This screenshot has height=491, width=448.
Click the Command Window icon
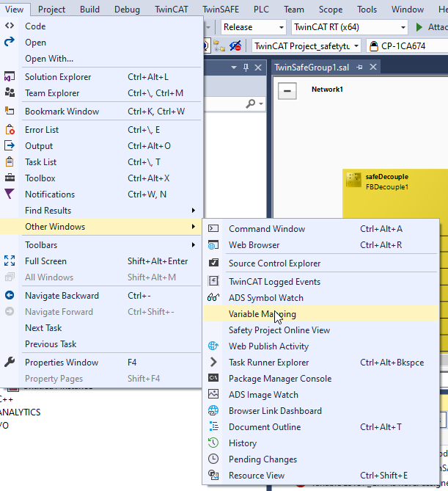tap(213, 228)
